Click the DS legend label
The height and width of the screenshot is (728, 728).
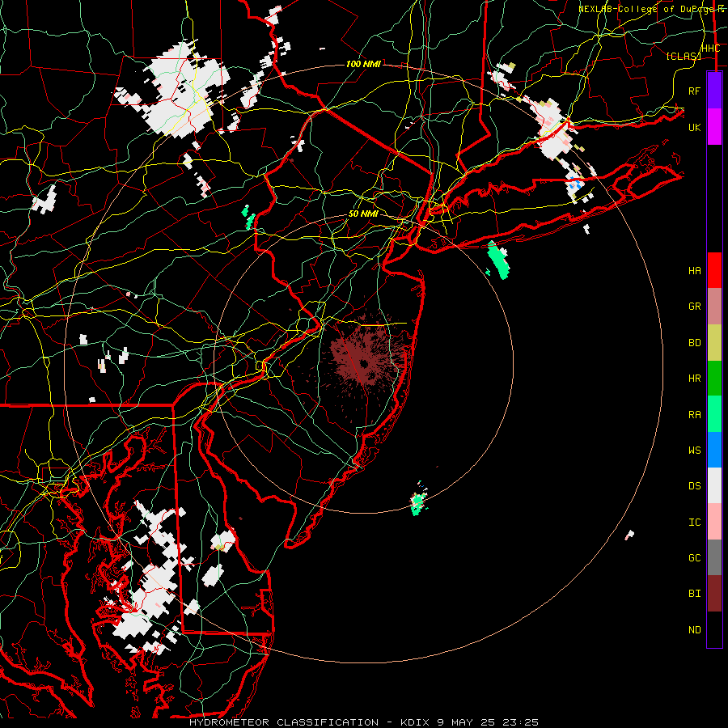[695, 486]
